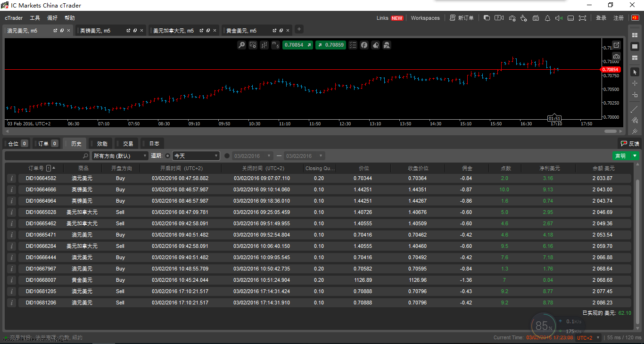Open the notifications bell icon

click(547, 18)
